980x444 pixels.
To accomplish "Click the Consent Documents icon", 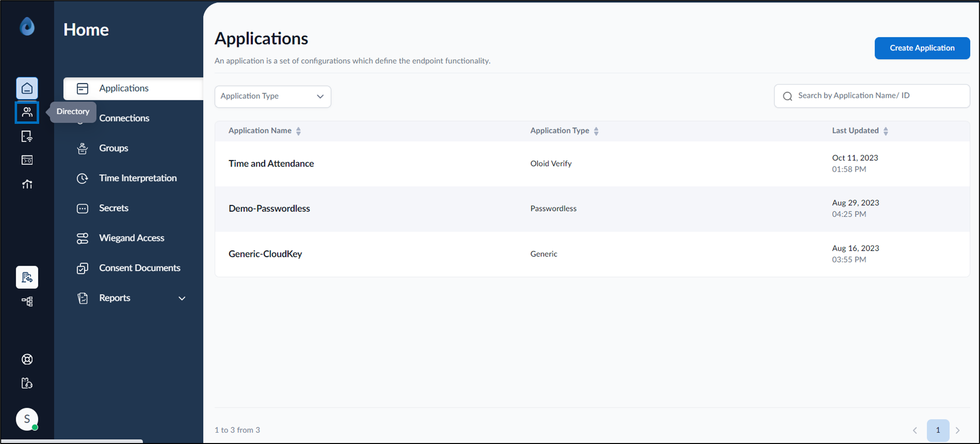I will point(82,268).
